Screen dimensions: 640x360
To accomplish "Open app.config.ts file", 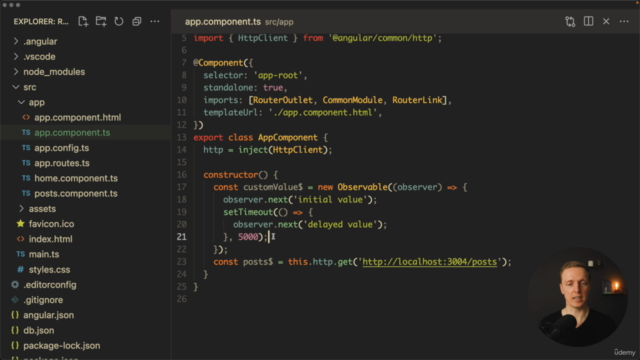I will pyautogui.click(x=62, y=148).
